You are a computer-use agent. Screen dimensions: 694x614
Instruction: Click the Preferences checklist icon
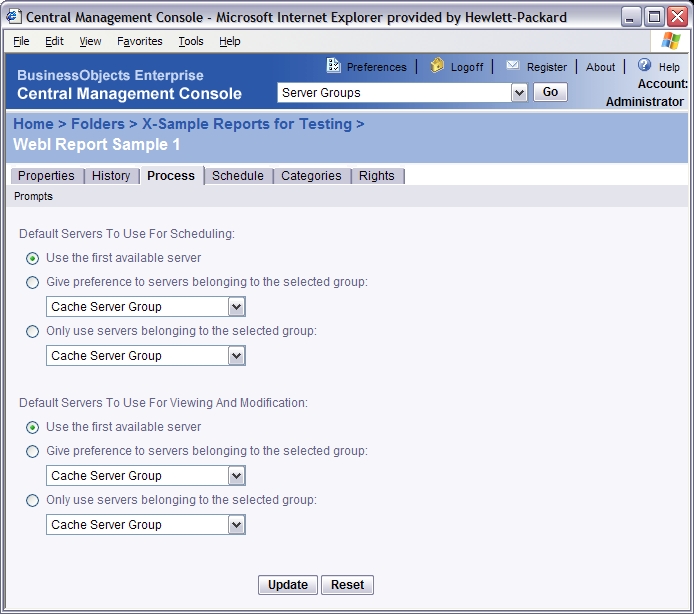tap(333, 66)
